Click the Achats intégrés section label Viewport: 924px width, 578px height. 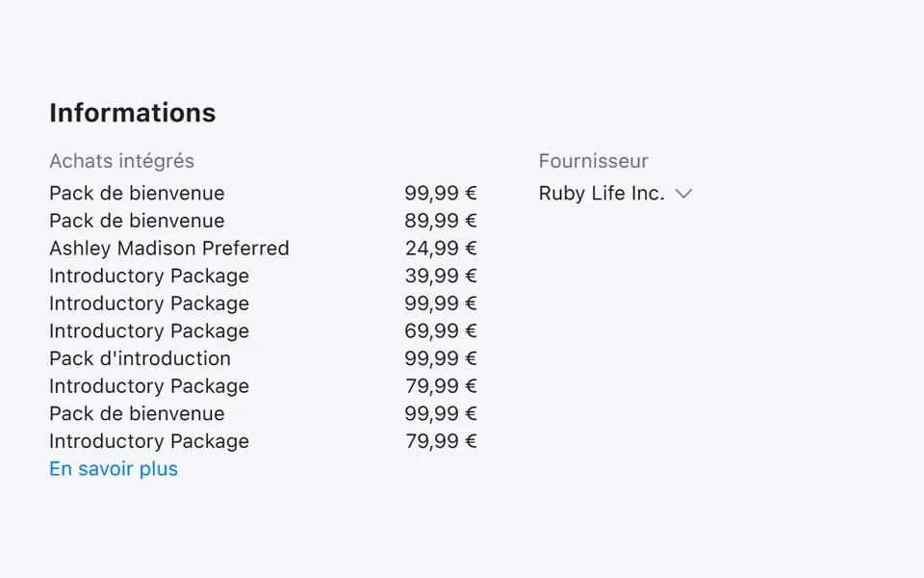[x=122, y=161]
